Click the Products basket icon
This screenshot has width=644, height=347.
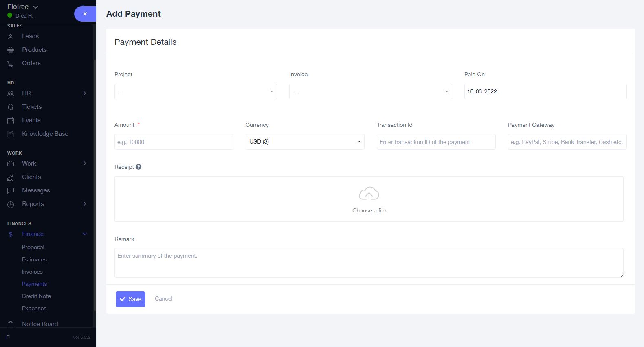coord(11,50)
